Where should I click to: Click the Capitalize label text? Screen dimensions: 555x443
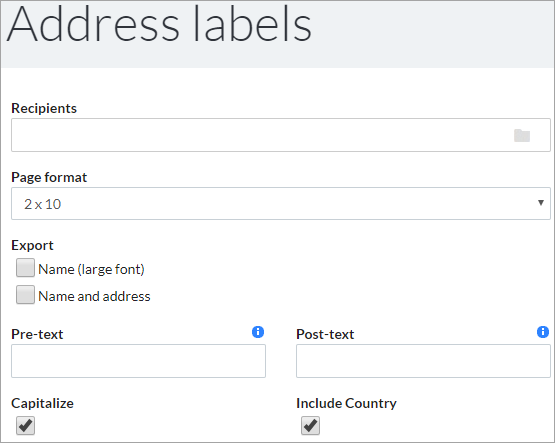pos(42,403)
